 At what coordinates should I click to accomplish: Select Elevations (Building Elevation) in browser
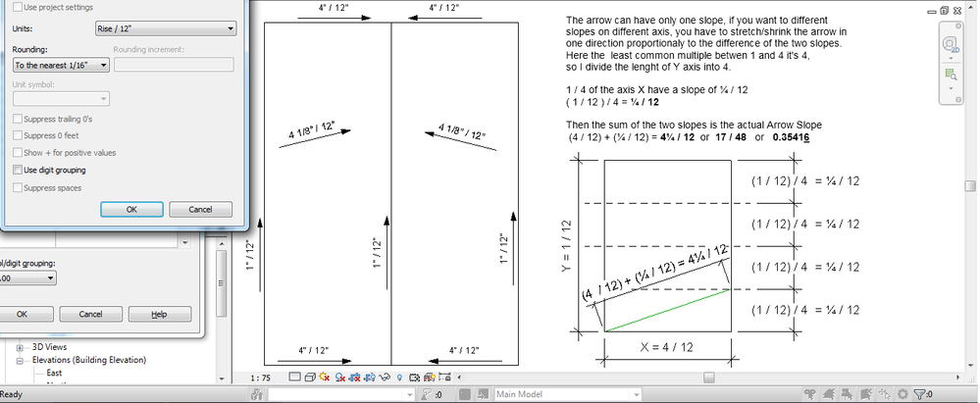(89, 360)
